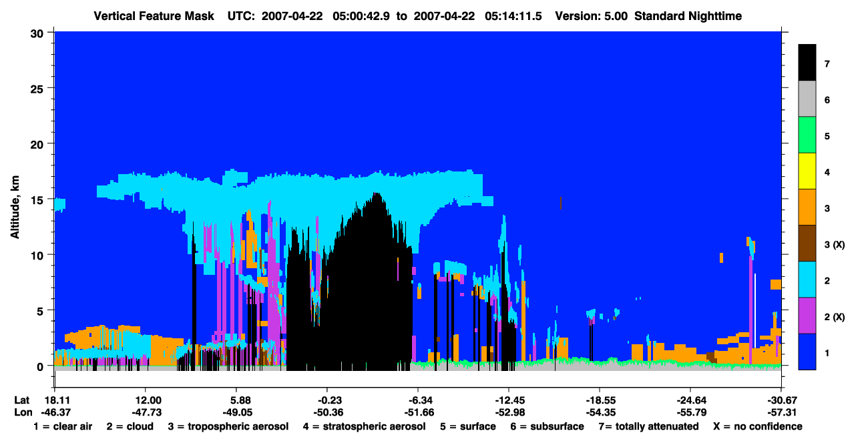This screenshot has width=868, height=445.
Task: Click the altitude tick label '10'
Action: (39, 255)
